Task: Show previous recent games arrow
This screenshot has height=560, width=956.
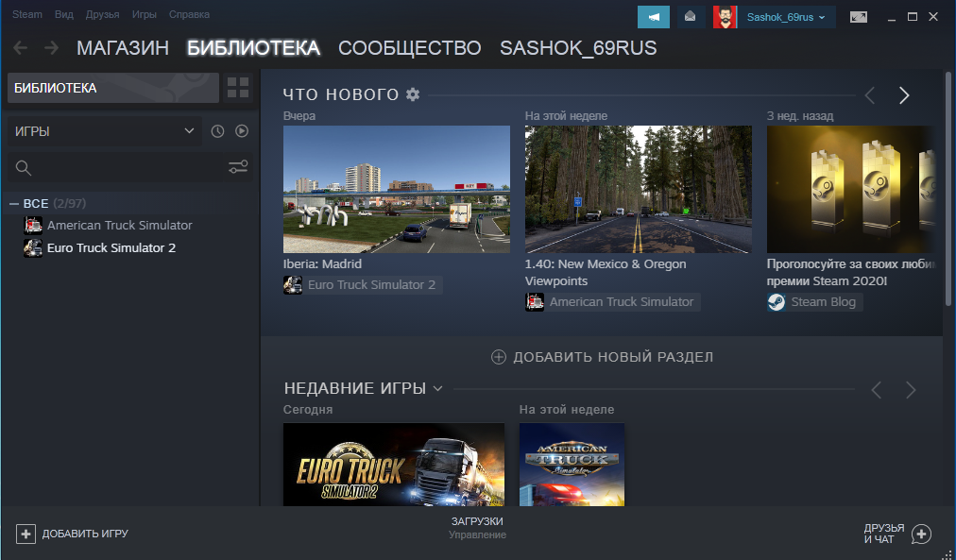Action: click(x=877, y=390)
